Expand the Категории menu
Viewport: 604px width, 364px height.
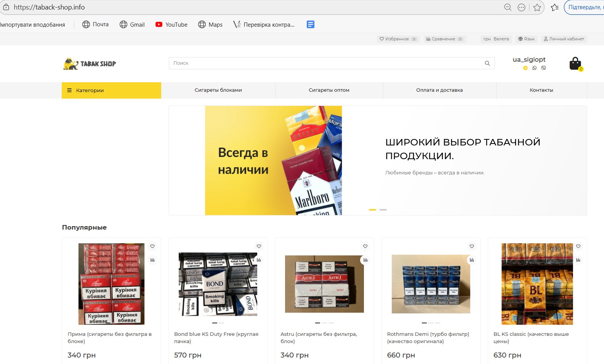tap(111, 90)
